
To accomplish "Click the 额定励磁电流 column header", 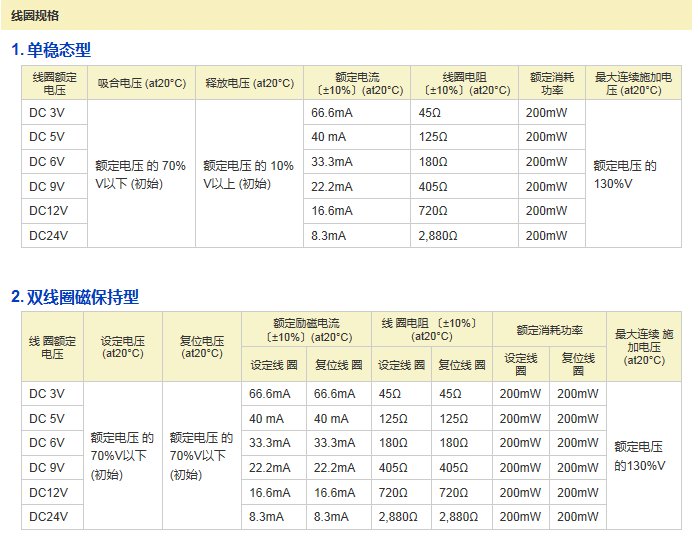I will pos(306,330).
